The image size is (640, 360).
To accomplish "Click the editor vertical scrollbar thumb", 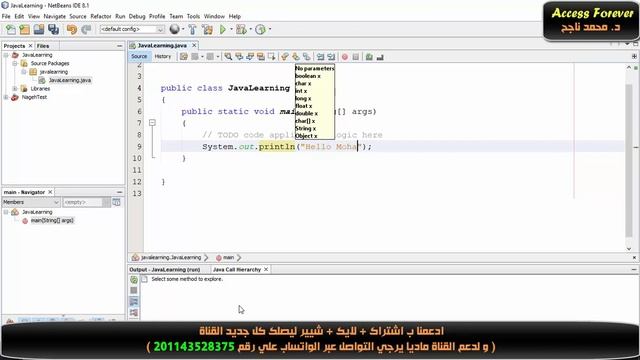I will tap(629, 160).
